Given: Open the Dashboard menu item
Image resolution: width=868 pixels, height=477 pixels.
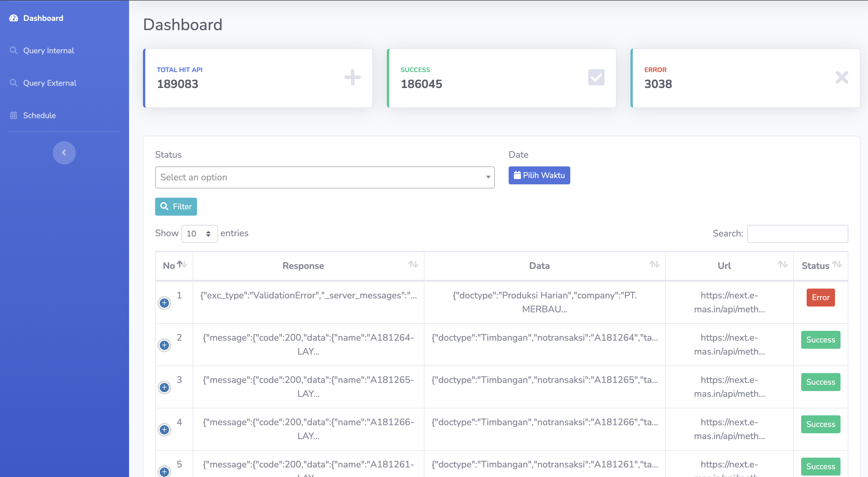Looking at the screenshot, I should [x=43, y=18].
